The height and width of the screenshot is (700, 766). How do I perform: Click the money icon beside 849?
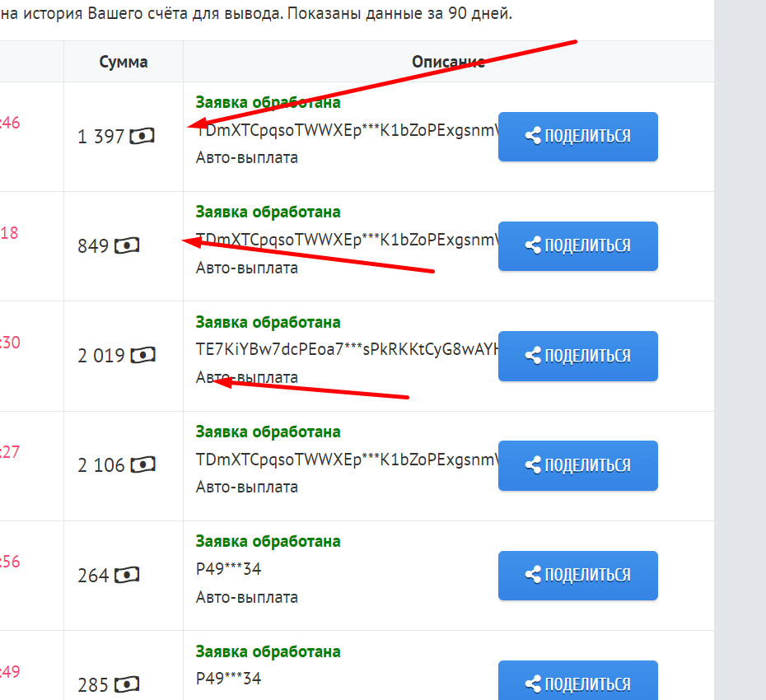127,245
